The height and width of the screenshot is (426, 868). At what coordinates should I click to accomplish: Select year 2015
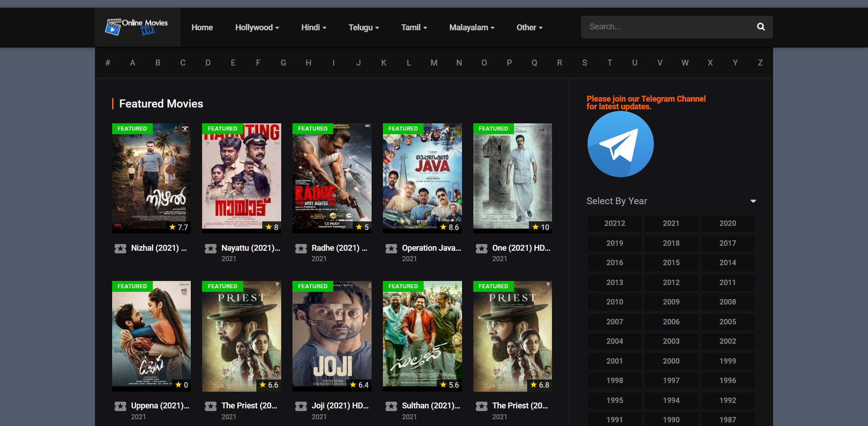coord(671,262)
